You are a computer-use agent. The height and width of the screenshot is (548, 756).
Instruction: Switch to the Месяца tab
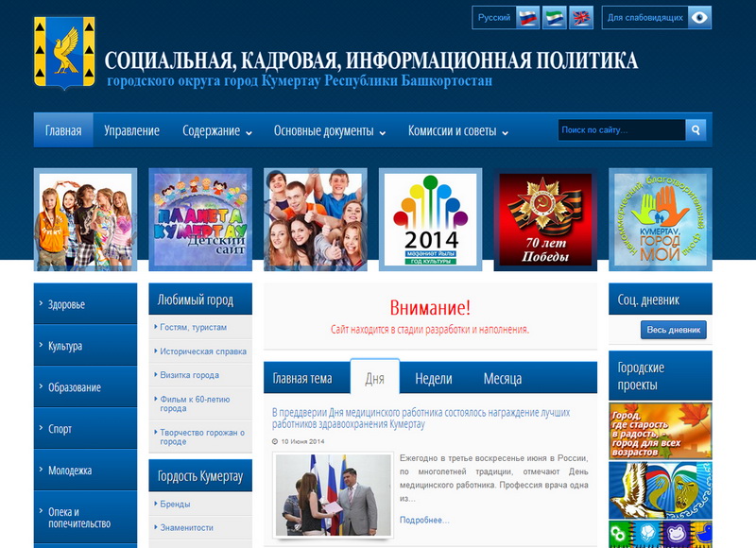[x=503, y=379]
